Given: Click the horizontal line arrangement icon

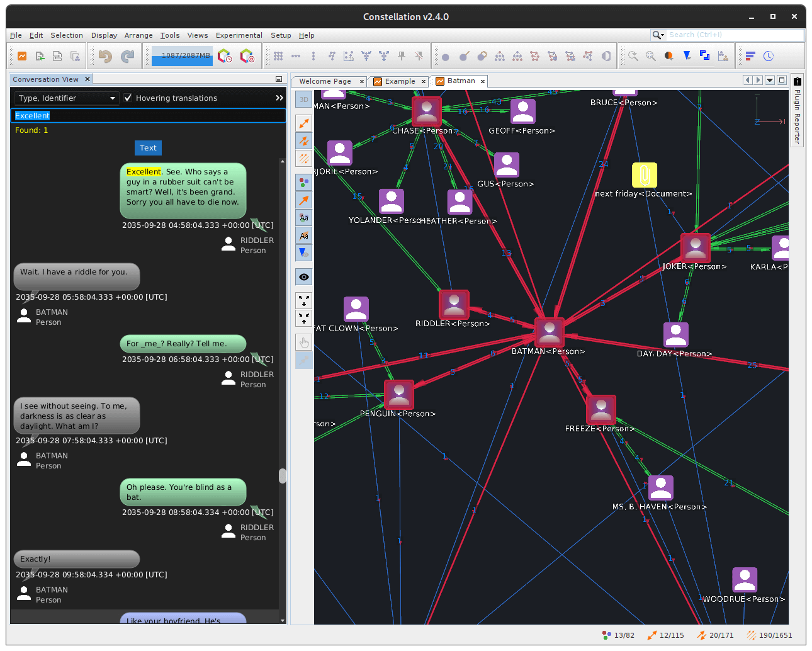Looking at the screenshot, I should click(296, 56).
